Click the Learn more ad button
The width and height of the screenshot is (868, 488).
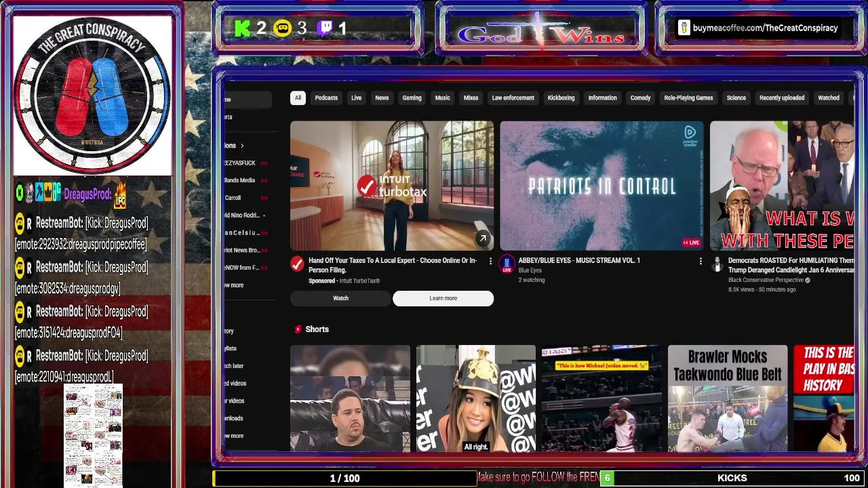[443, 298]
